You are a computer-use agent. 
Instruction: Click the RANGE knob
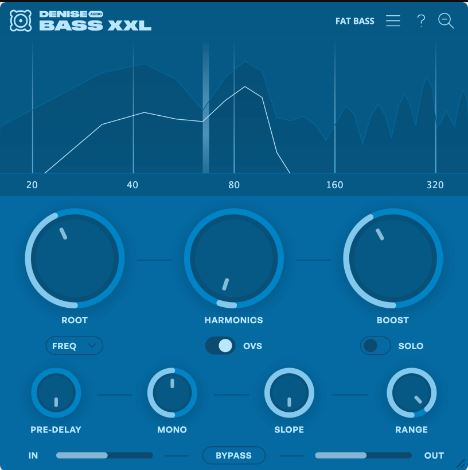coord(412,393)
